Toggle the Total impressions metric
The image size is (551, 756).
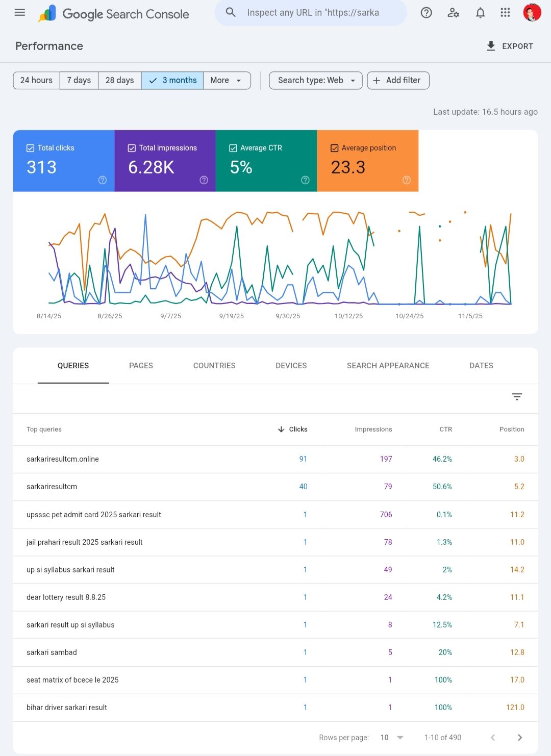tap(132, 148)
